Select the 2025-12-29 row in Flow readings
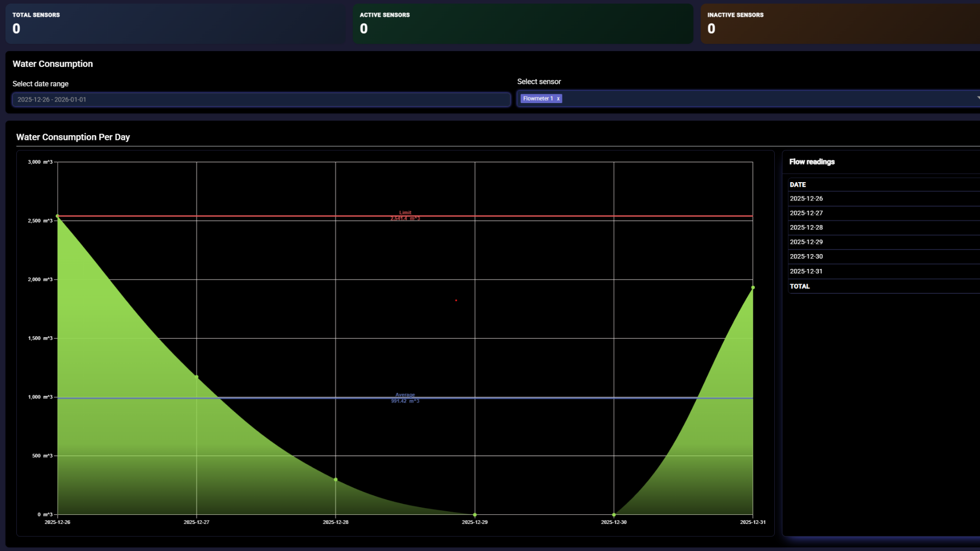 click(x=806, y=242)
